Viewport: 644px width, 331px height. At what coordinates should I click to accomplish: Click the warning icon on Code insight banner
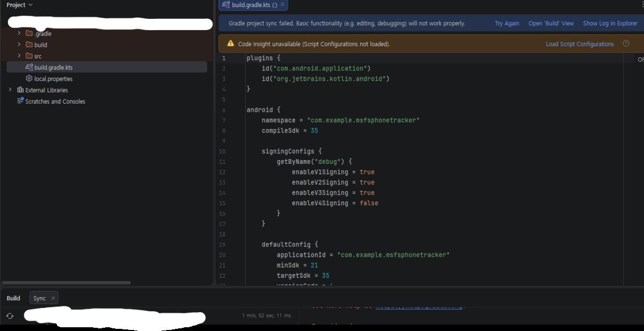[x=230, y=44]
